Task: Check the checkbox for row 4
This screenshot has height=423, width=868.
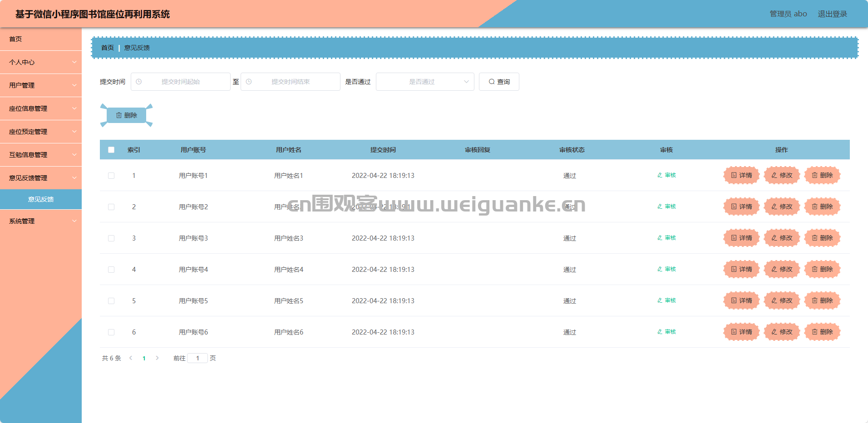Action: point(111,270)
